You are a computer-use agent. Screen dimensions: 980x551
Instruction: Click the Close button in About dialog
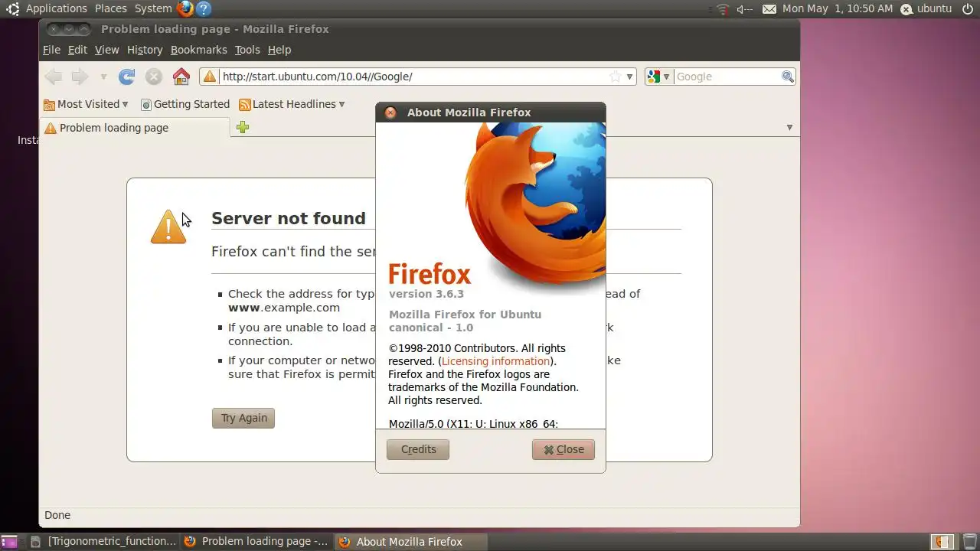563,449
